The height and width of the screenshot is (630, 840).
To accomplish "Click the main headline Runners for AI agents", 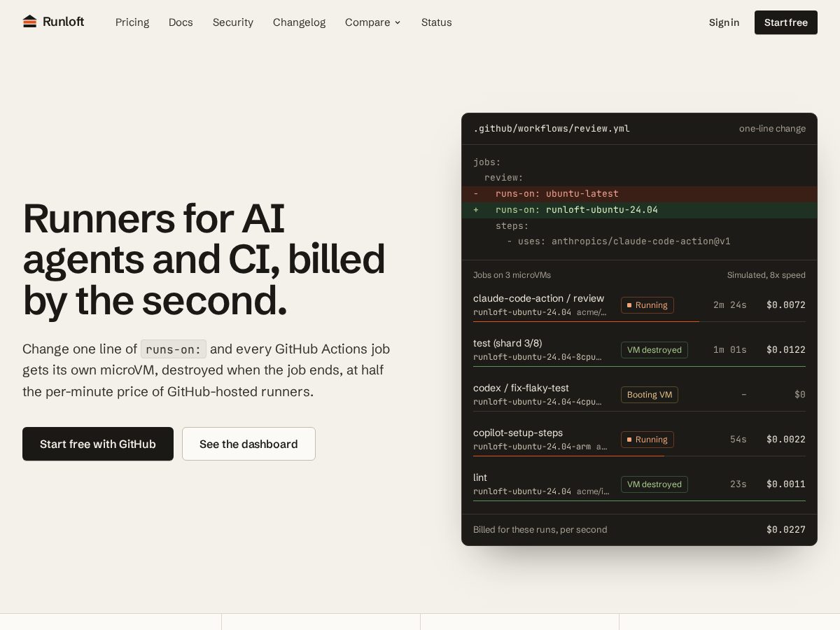I will (204, 259).
